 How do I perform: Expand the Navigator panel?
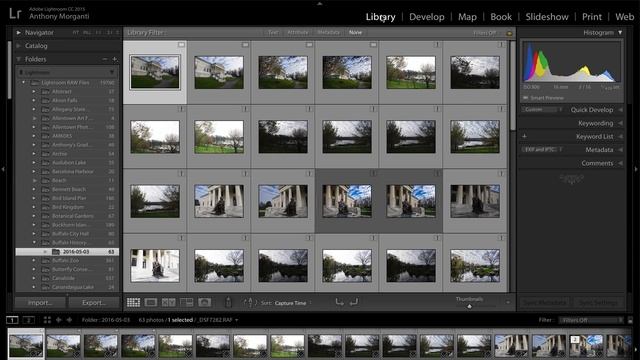(x=18, y=33)
